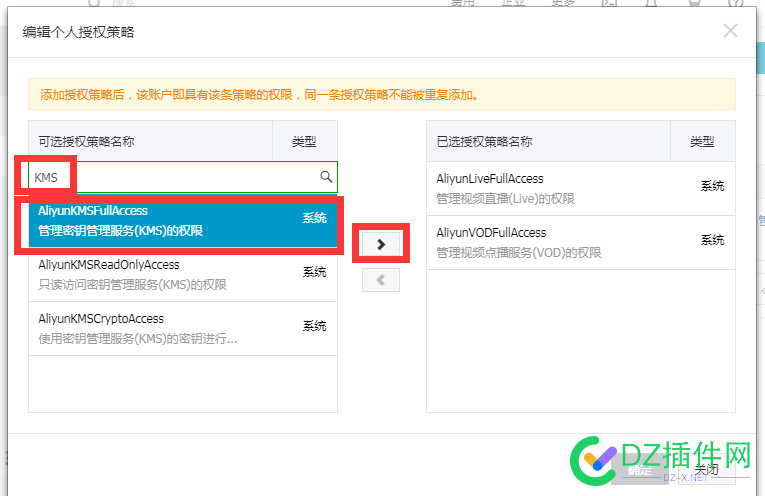Click the 类型 header of available policies table

tap(304, 141)
